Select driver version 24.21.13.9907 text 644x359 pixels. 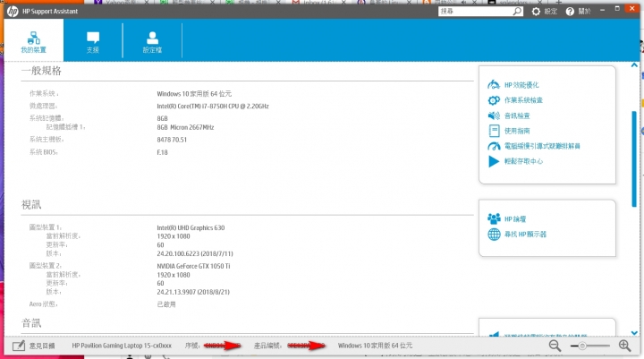click(193, 292)
